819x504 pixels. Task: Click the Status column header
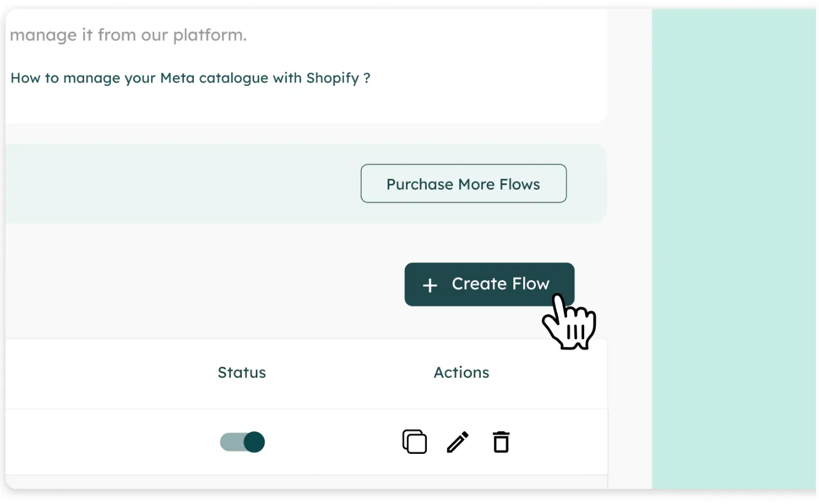tap(242, 373)
